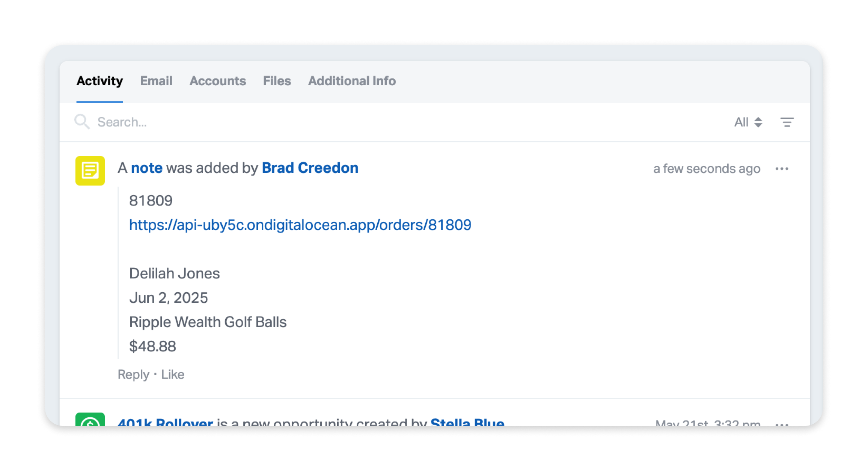
Task: Click the note link in the activity
Action: click(x=146, y=168)
